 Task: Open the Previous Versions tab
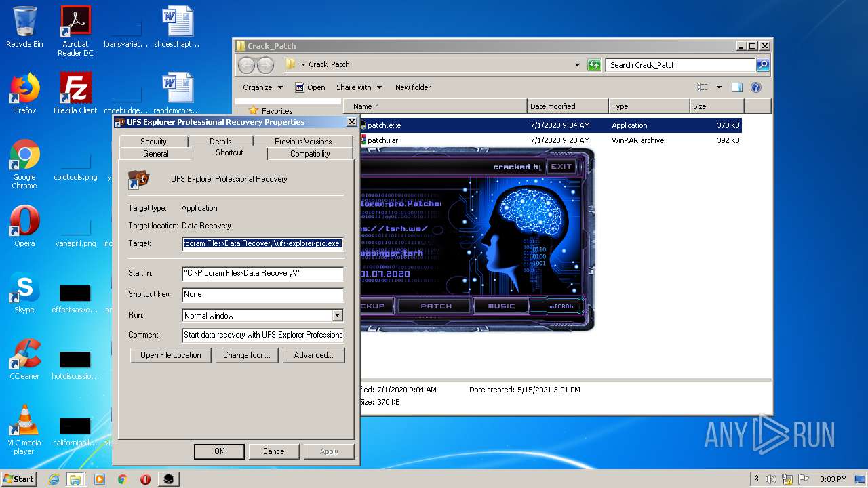[303, 141]
